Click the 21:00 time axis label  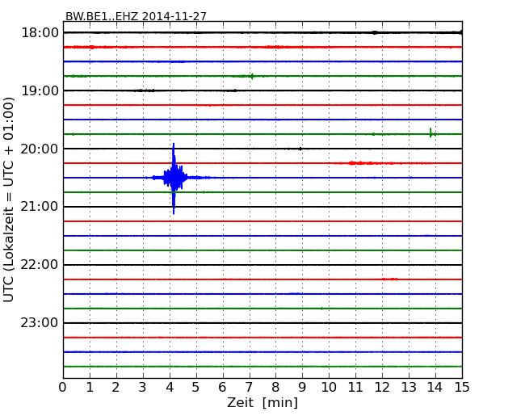pos(40,207)
